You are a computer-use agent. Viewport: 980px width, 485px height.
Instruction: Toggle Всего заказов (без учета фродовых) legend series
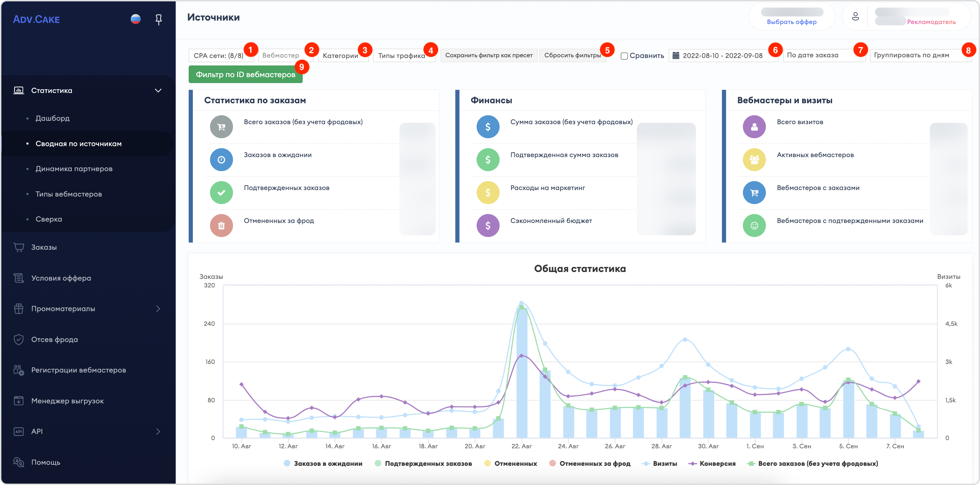tap(813, 463)
